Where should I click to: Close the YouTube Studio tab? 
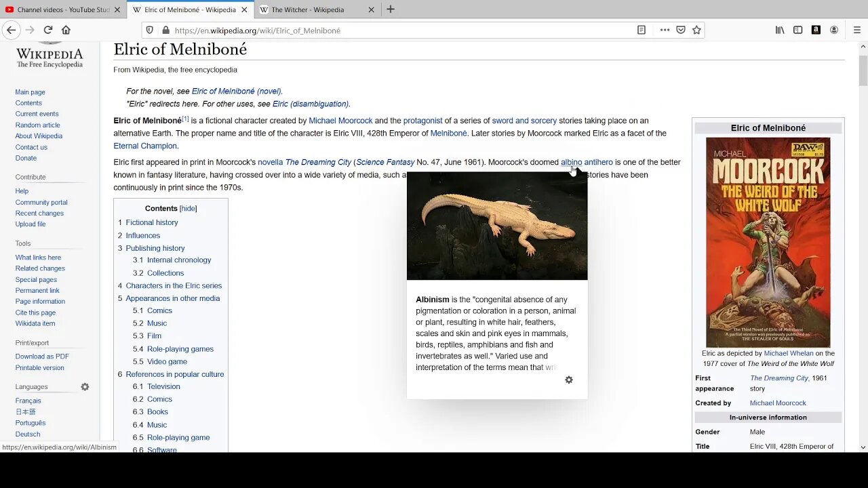pyautogui.click(x=117, y=9)
